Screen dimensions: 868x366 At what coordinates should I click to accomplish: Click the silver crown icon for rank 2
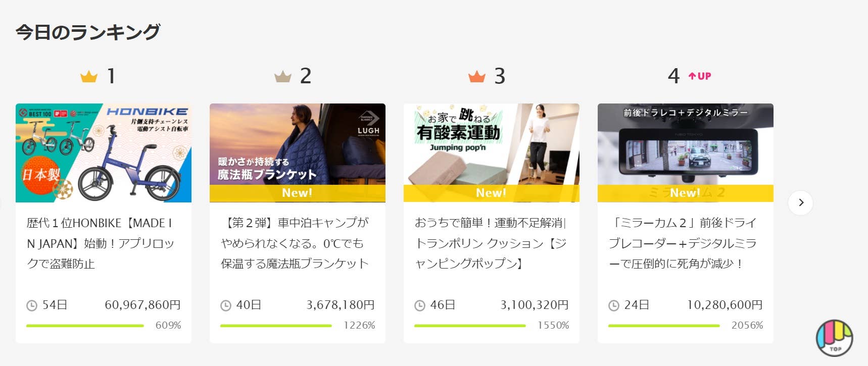pos(283,77)
